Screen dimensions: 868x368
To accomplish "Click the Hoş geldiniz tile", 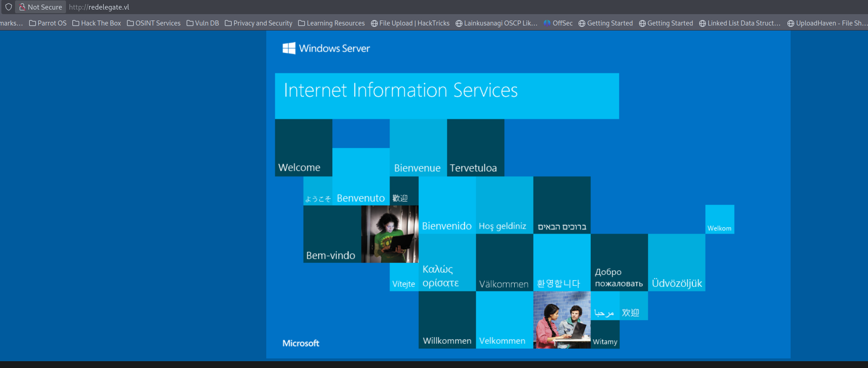I will coord(504,205).
